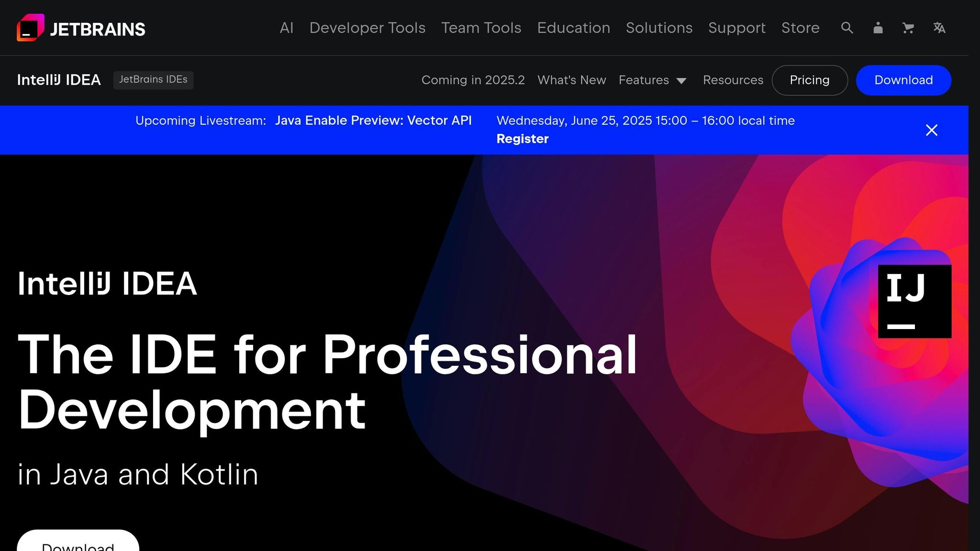Open Java Enable Preview: Vector API link

373,121
